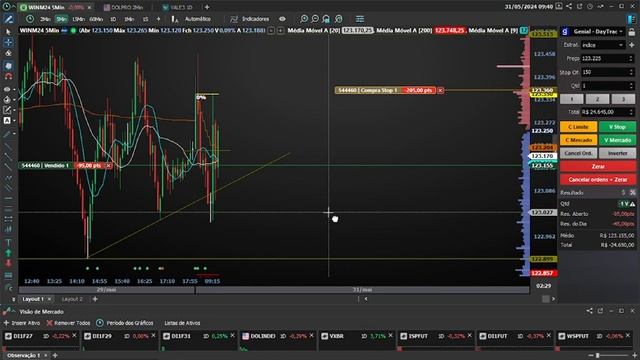Remove the VXBR asset card
640x360 pixels.
(x=391, y=336)
